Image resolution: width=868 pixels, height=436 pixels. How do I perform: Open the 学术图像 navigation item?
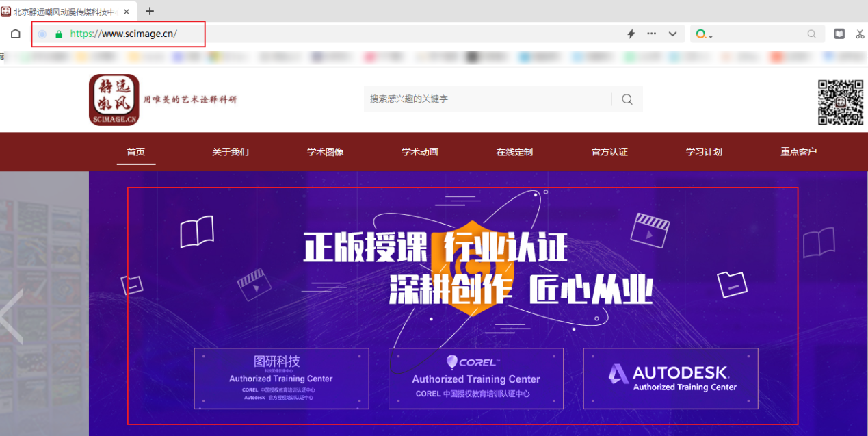[326, 152]
